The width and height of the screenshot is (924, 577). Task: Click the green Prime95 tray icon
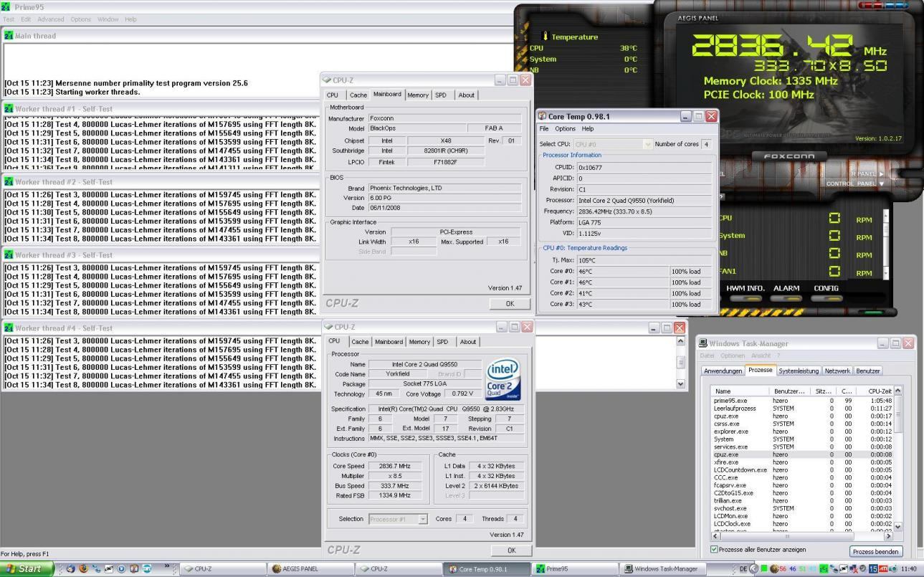coord(824,568)
